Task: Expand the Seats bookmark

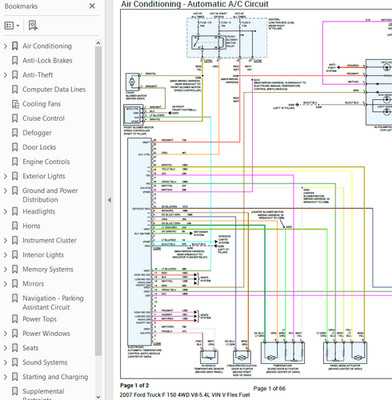Action: 5,348
